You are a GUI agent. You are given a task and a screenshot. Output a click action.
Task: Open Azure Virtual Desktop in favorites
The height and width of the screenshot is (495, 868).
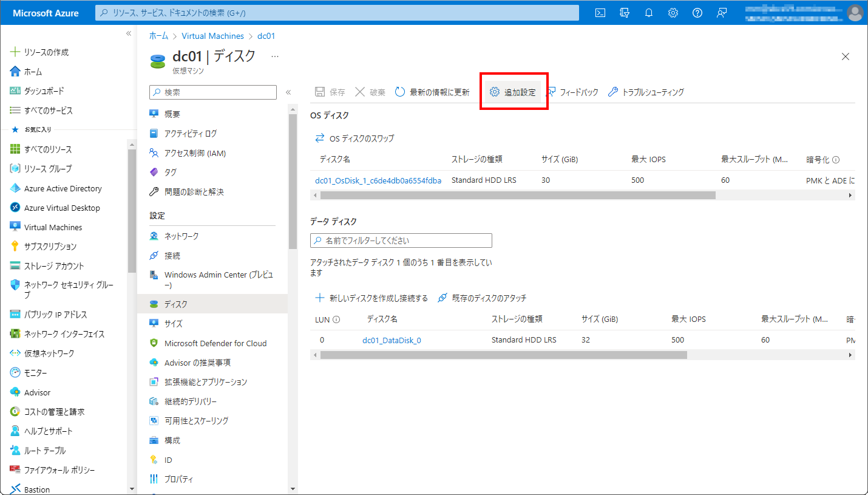coord(62,208)
